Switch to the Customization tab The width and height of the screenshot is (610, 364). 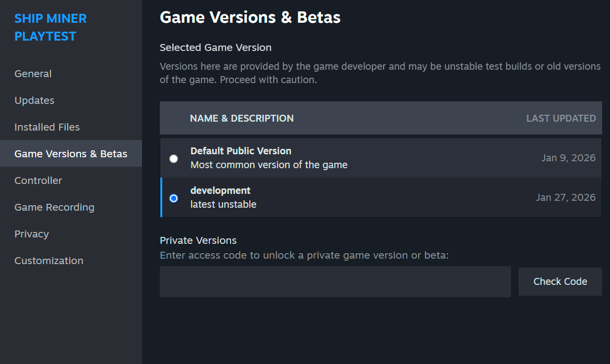click(x=49, y=261)
